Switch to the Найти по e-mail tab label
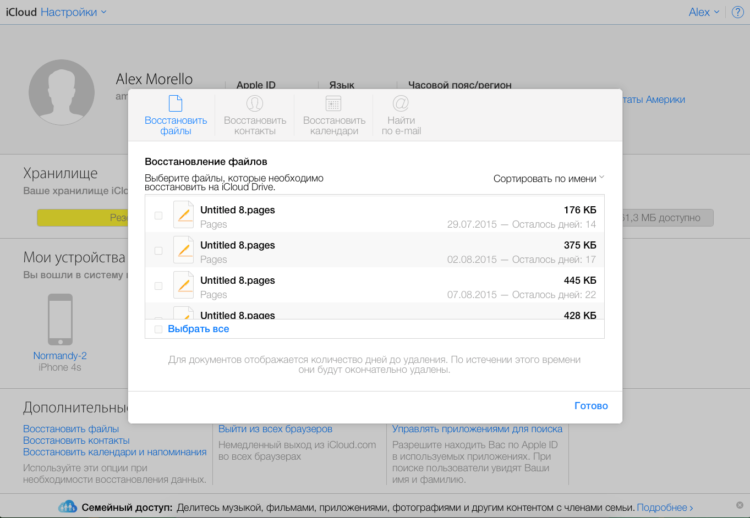The width and height of the screenshot is (750, 518). pyautogui.click(x=401, y=125)
